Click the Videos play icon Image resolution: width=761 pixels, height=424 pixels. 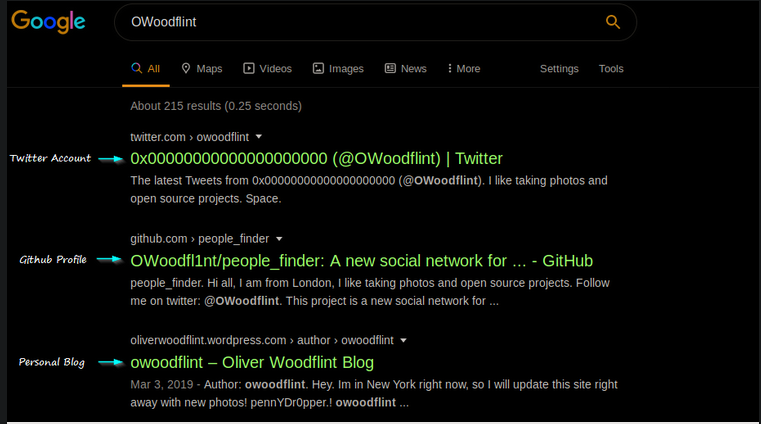pos(249,69)
